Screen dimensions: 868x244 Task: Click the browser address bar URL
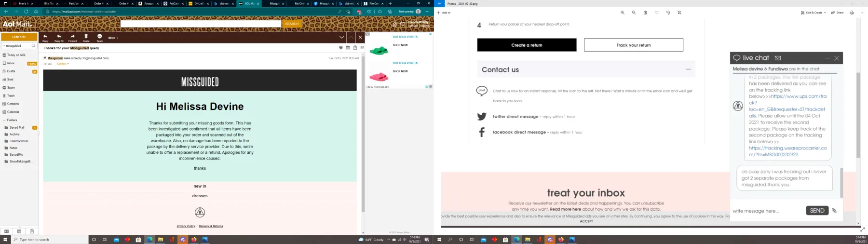[x=84, y=12]
